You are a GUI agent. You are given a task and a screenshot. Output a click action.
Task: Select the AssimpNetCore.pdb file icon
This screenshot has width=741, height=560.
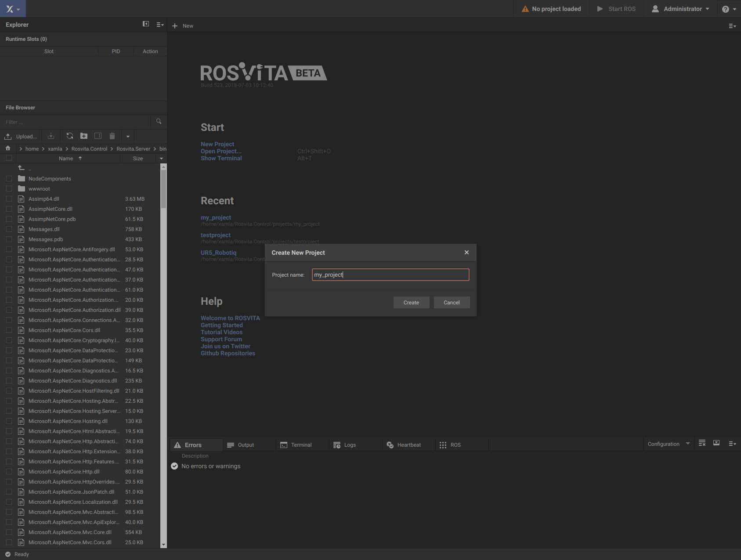coord(21,219)
